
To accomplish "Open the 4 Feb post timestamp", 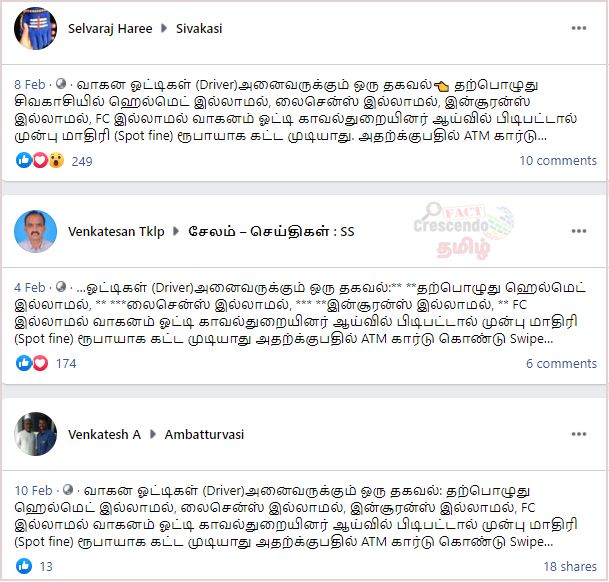I will [x=30, y=288].
